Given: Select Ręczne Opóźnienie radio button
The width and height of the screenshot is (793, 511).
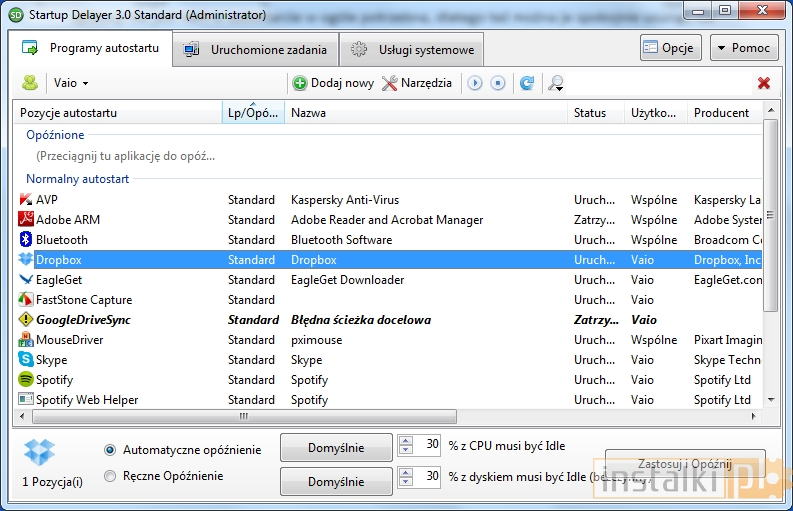Looking at the screenshot, I should click(x=110, y=476).
